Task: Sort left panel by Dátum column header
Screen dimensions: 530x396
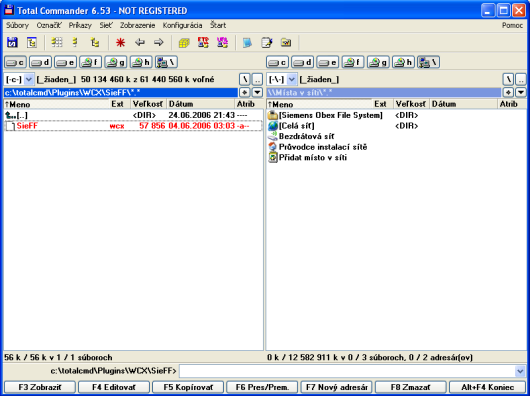Action: click(x=200, y=104)
